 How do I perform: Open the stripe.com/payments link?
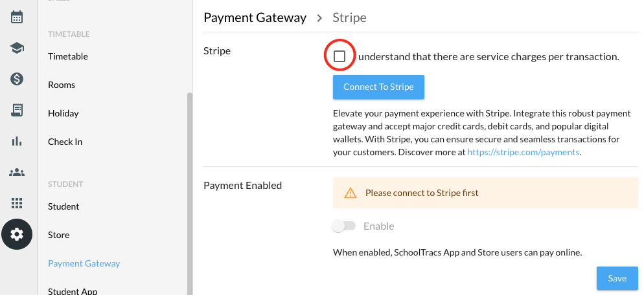(x=523, y=152)
